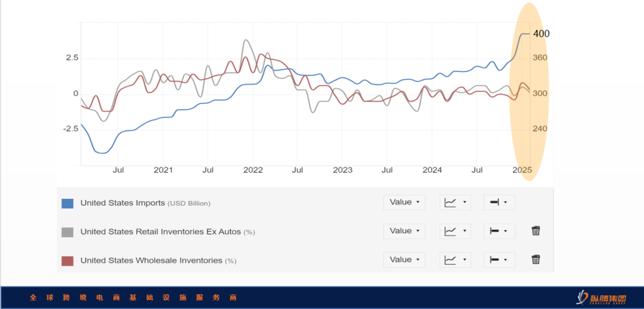This screenshot has width=644, height=309.
Task: Expand Value dropdown for Wholesale Inventories
Action: tap(404, 260)
